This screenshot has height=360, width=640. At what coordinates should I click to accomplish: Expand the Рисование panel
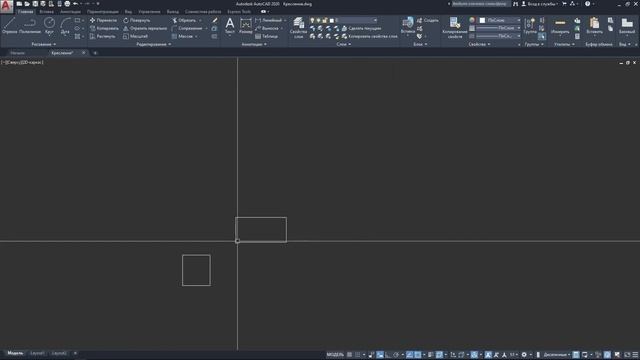[x=44, y=44]
